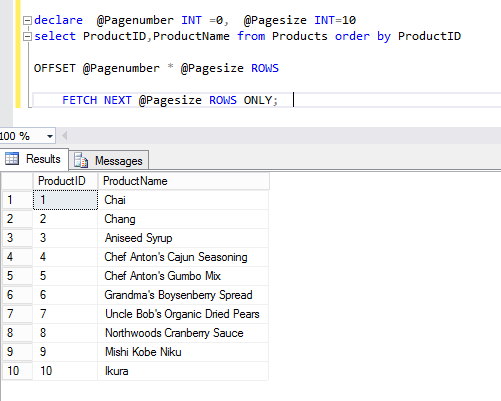Switch to the Messages tab
Viewport: 501px width, 401px height.
click(x=109, y=160)
